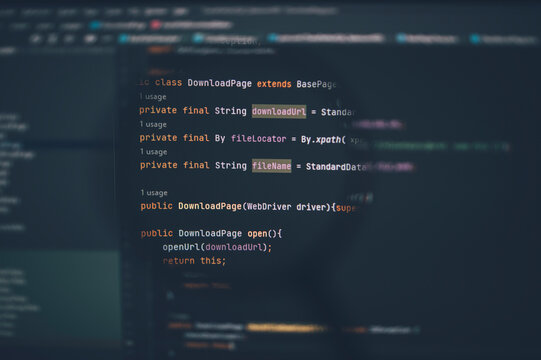
Task: Click the 'extends' keyword in the class declaration
Action: tap(274, 84)
